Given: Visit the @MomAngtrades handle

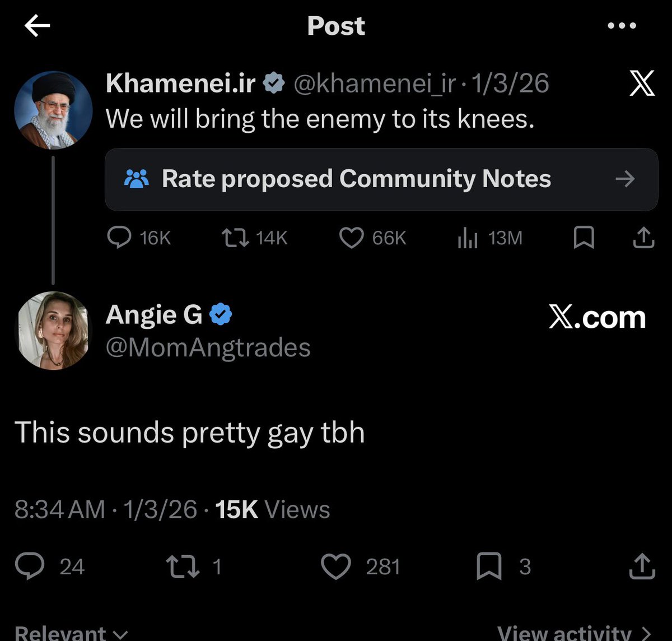Looking at the screenshot, I should [x=208, y=348].
